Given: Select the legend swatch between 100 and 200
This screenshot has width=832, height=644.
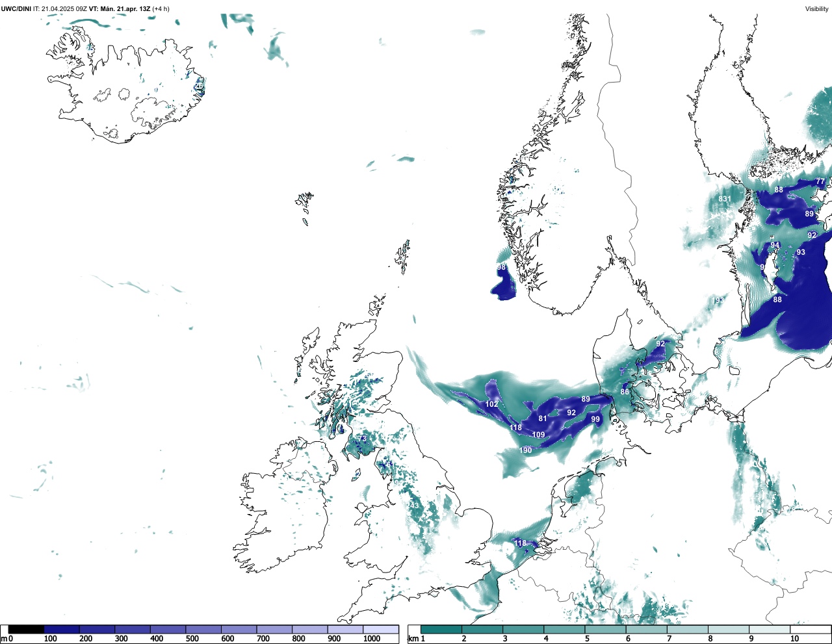Looking at the screenshot, I should click(61, 629).
